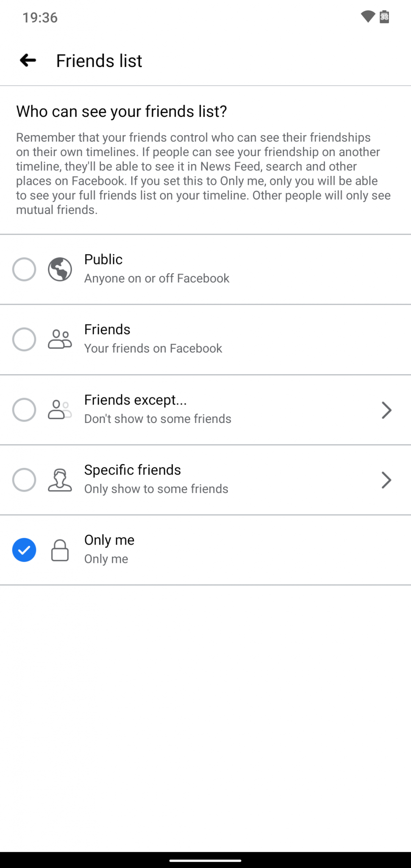This screenshot has width=411, height=868.
Task: Expand Specific friends chevron arrow
Action: (386, 480)
